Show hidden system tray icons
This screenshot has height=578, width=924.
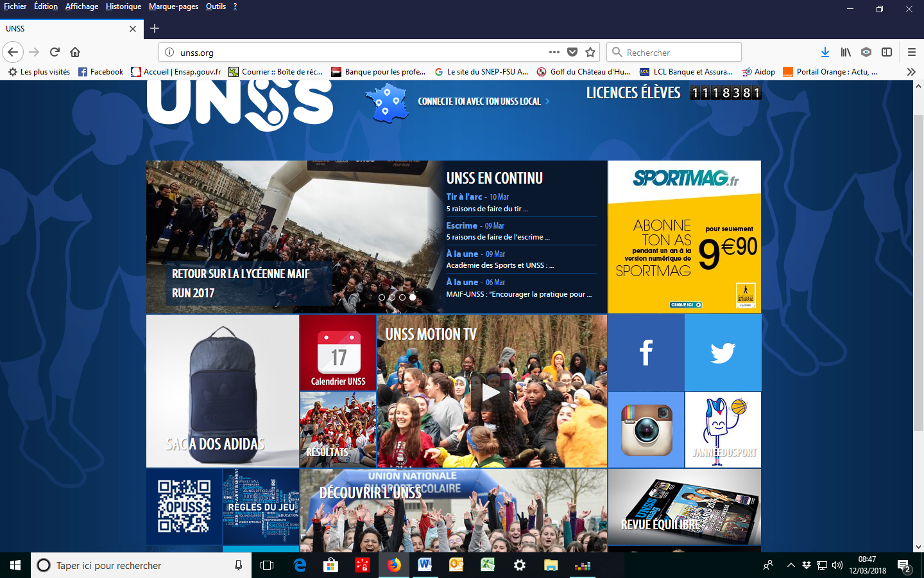[x=791, y=565]
